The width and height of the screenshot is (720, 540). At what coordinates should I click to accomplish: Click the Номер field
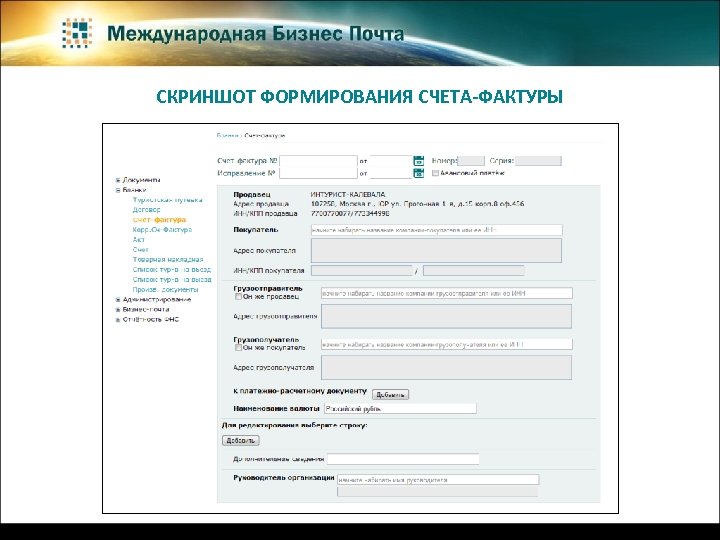click(471, 161)
